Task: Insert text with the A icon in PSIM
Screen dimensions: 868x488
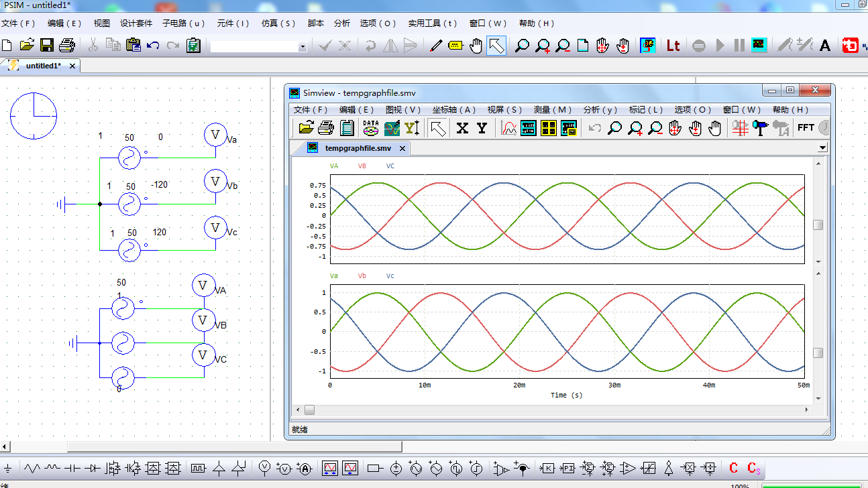Action: tap(825, 46)
